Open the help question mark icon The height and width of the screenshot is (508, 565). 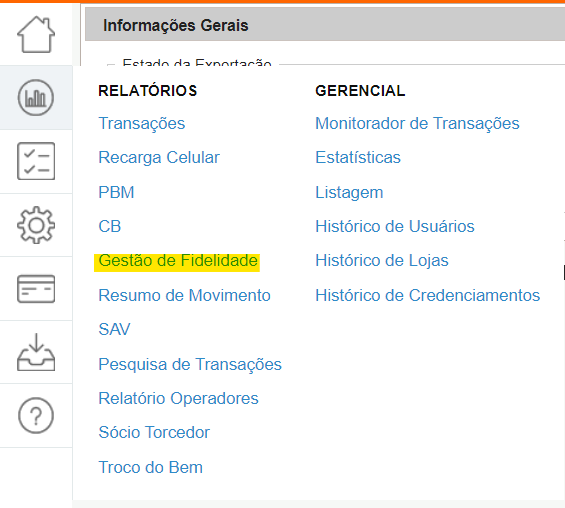click(36, 415)
